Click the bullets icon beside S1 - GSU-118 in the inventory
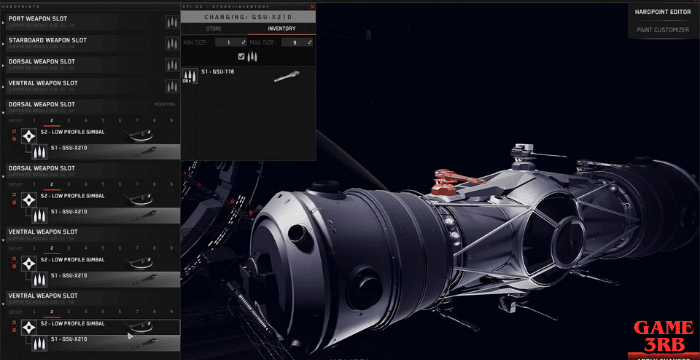This screenshot has height=360, width=700. pyautogui.click(x=190, y=76)
